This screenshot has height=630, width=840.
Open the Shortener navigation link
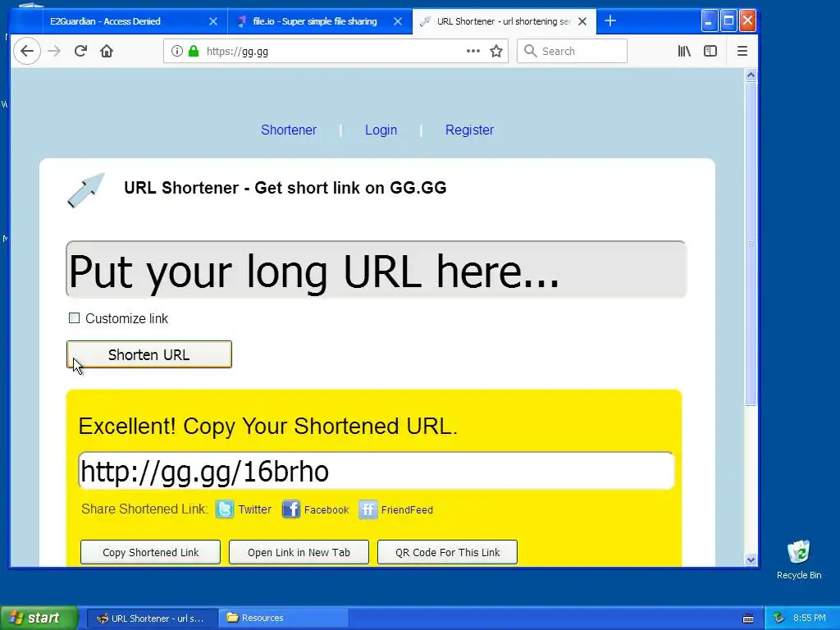[x=289, y=130]
